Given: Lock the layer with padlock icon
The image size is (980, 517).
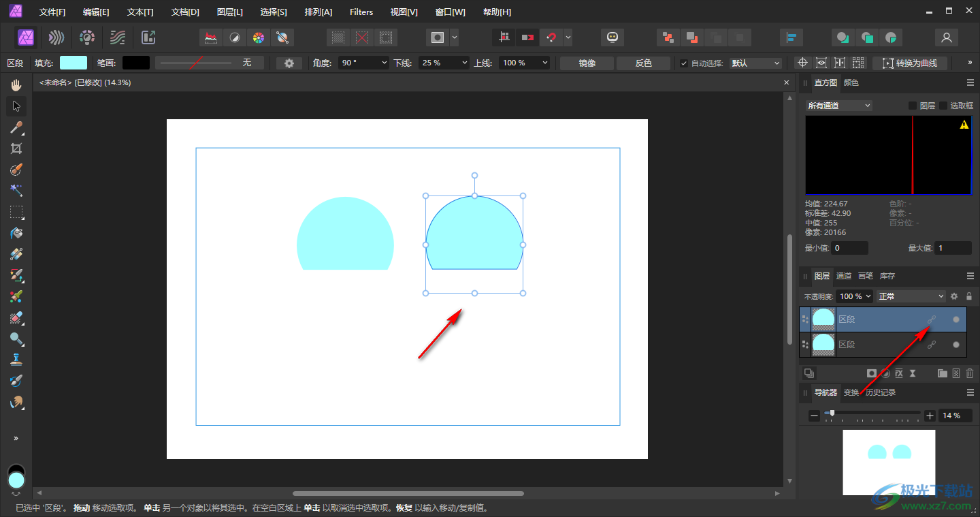Looking at the screenshot, I should (x=969, y=296).
